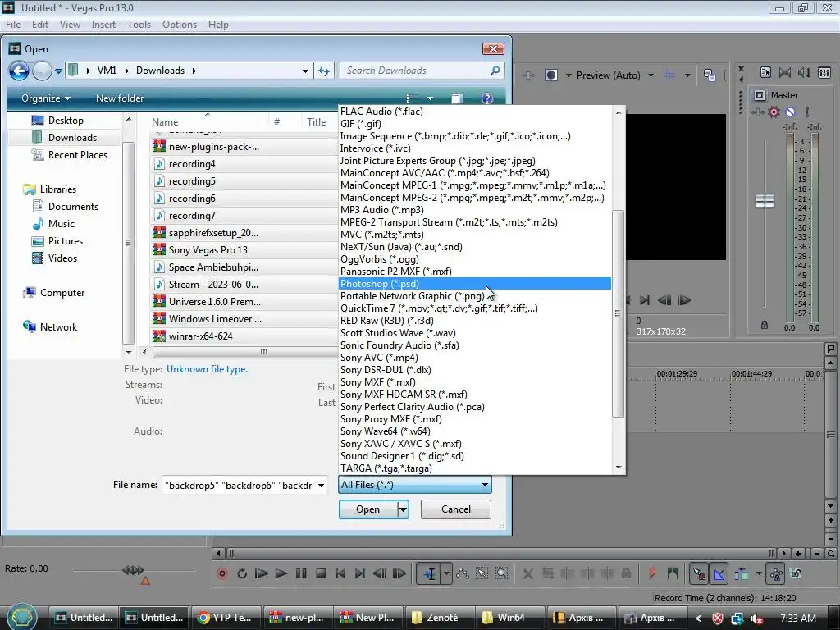840x630 pixels.
Task: Switch to the YTP Te... taskbar window
Action: [226, 618]
